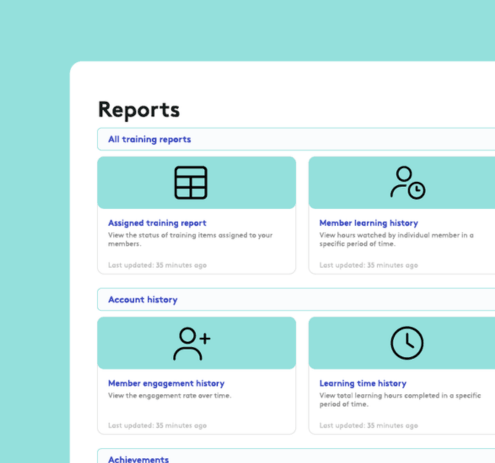Click the table grid icon for Assigned training
This screenshot has width=495, height=463.
click(191, 183)
